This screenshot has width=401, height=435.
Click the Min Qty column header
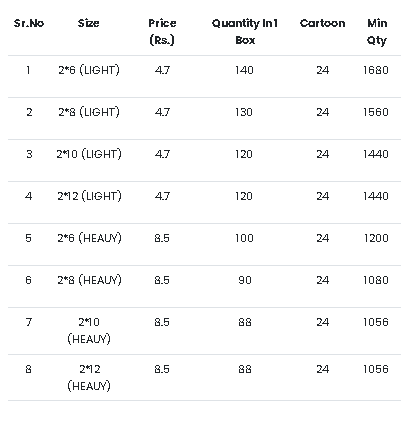click(x=377, y=32)
